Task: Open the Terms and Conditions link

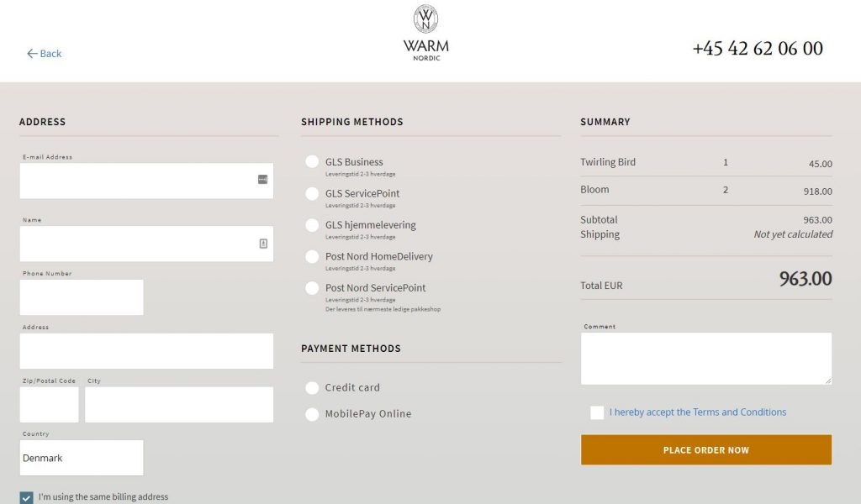Action: coord(739,412)
